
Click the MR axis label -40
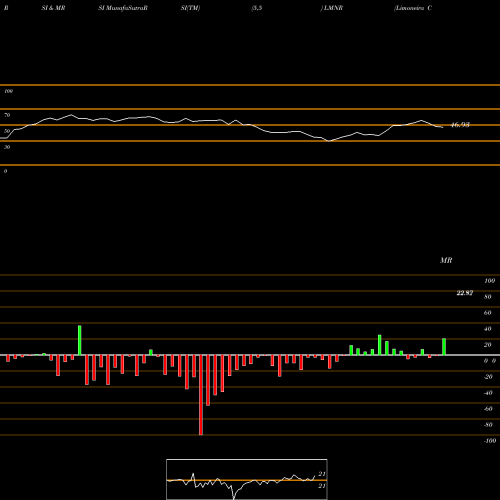(488, 393)
